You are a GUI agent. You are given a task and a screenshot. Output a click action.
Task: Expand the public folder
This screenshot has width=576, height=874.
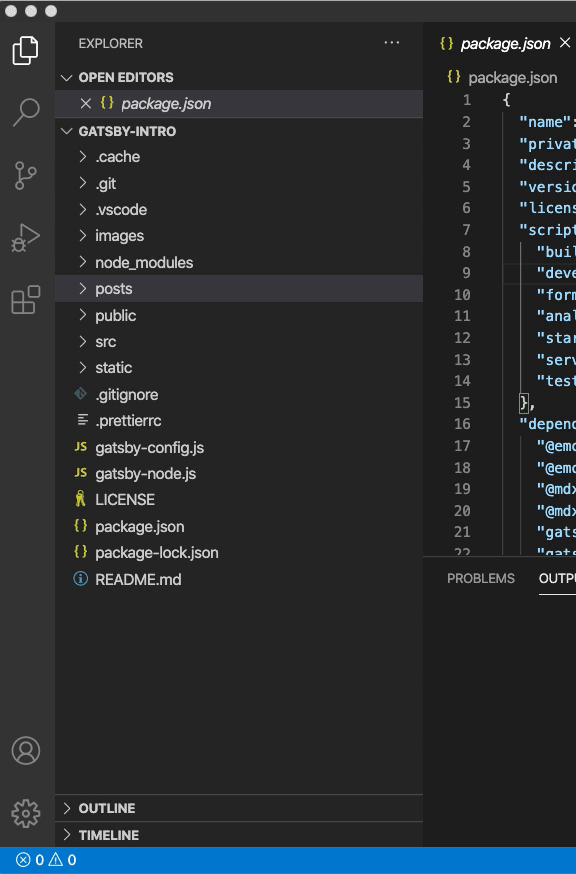(83, 315)
